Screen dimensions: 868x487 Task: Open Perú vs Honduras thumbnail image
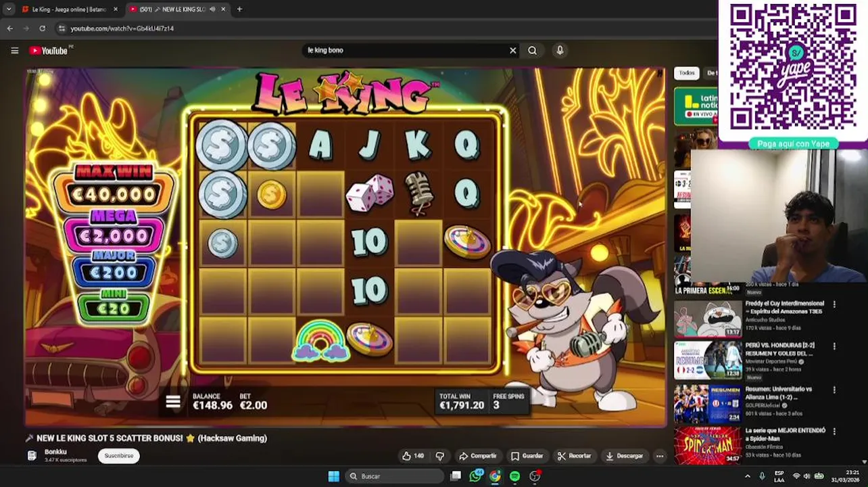pos(707,360)
